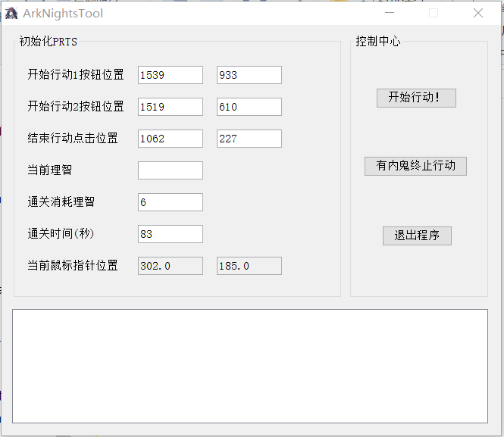This screenshot has width=504, height=437.
Task: Focus the 结束行动 X field showing 1062
Action: (x=171, y=139)
